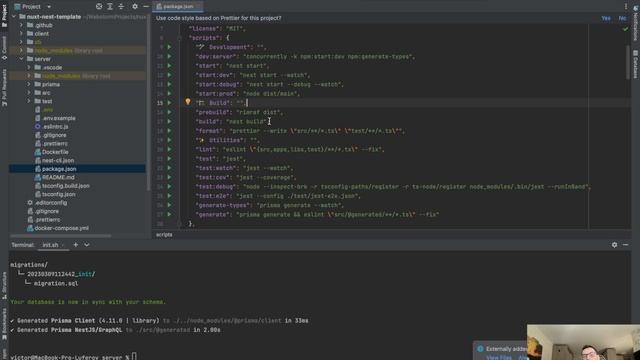Run the test script gutter arrow
640x360 pixels.
click(x=169, y=159)
